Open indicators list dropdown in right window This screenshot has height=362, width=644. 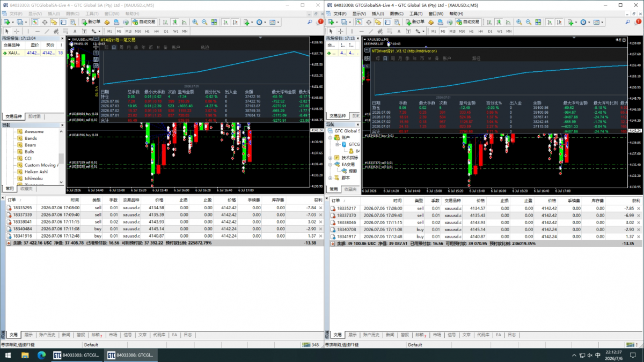(x=572, y=22)
